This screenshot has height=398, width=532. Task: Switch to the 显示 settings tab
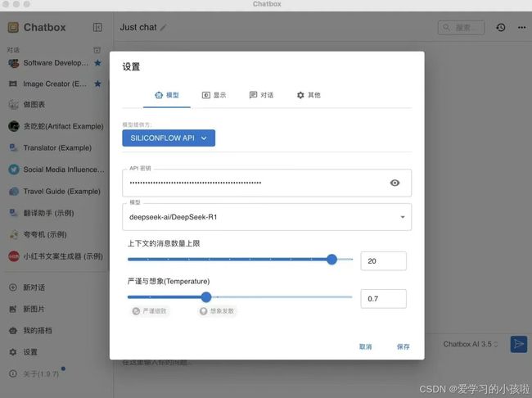[x=214, y=96]
